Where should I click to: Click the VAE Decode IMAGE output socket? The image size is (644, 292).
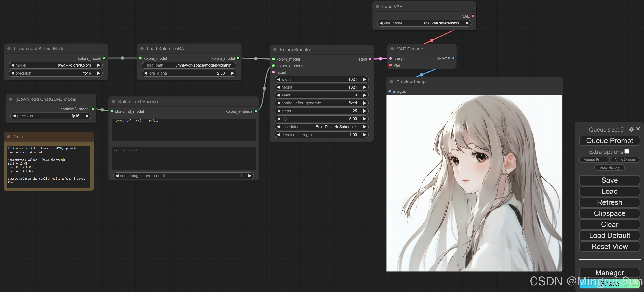(x=453, y=59)
